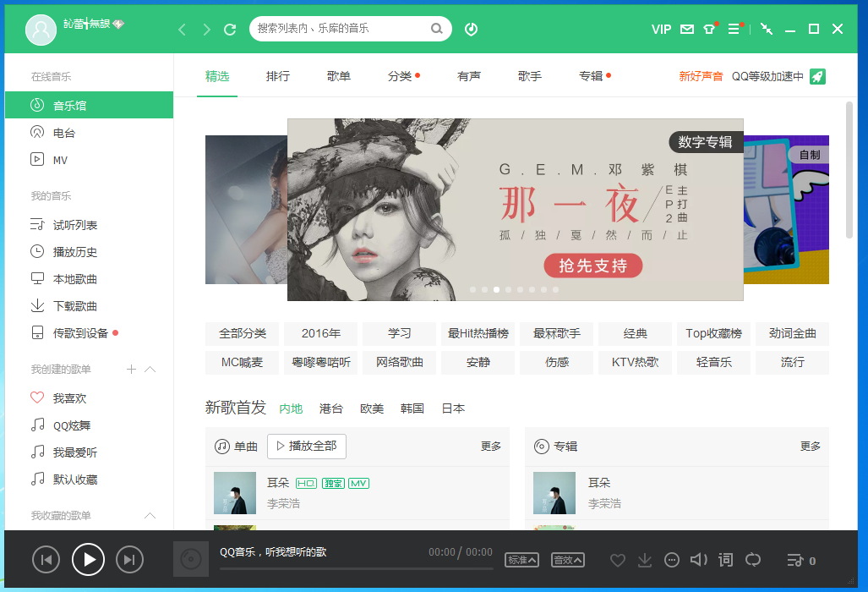Filter new songs by 欧美
The image size is (868, 592).
coord(372,408)
